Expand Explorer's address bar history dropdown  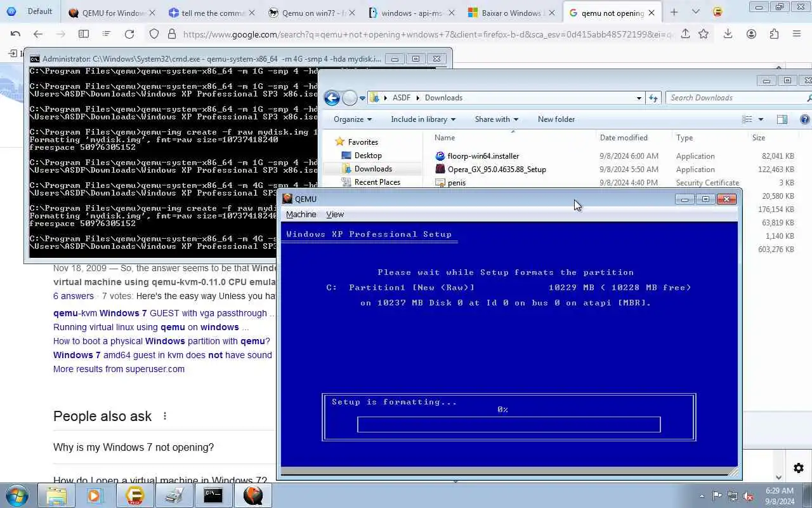pos(639,98)
